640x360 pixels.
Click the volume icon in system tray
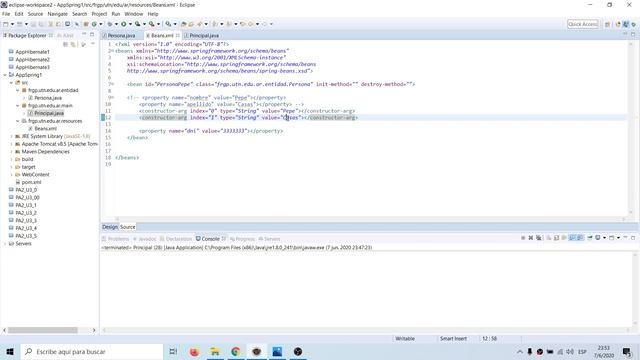coord(570,351)
